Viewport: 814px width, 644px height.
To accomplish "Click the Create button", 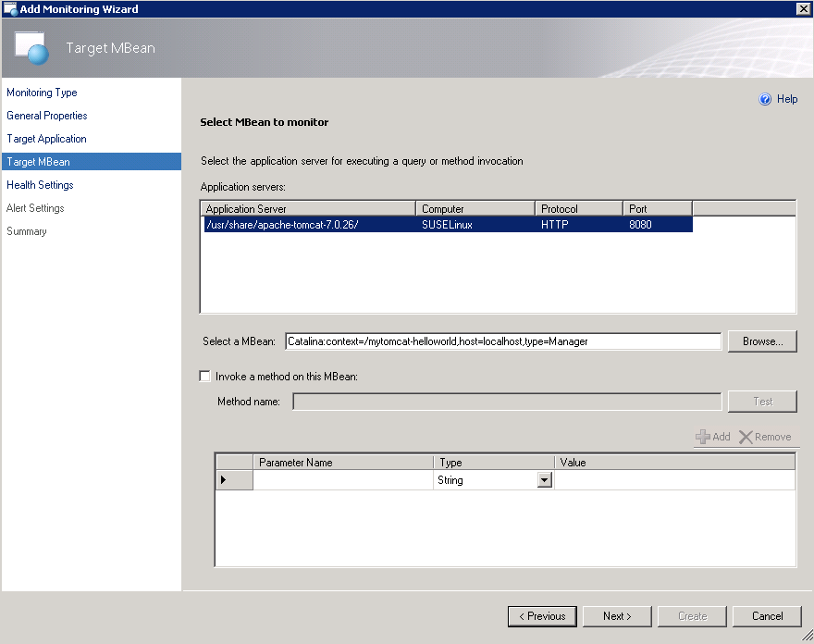I will (692, 616).
